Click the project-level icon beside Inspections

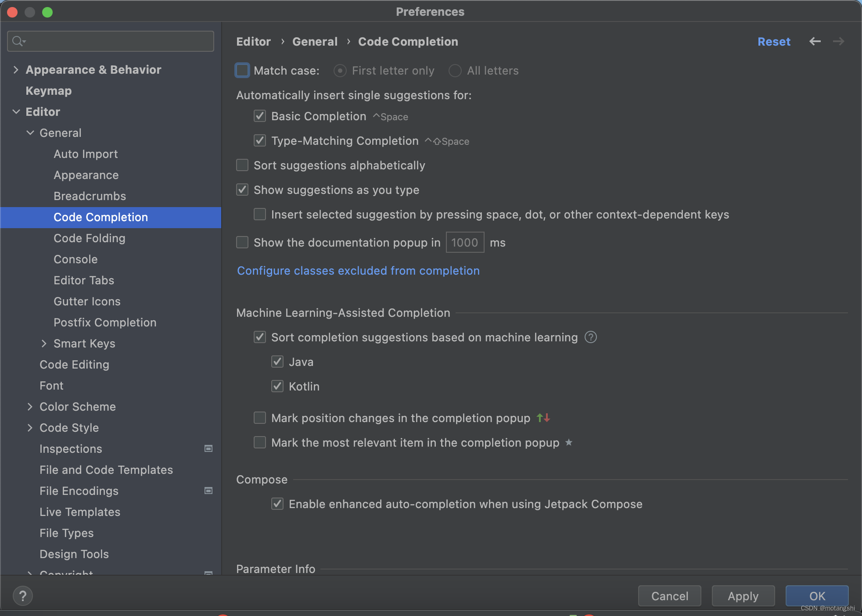tap(208, 448)
